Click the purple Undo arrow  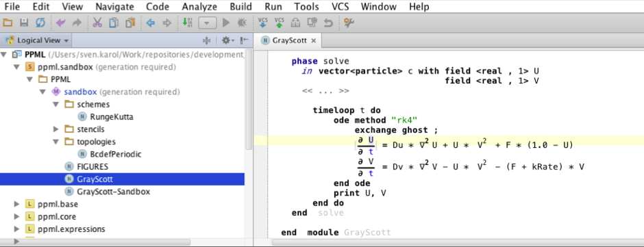point(60,23)
